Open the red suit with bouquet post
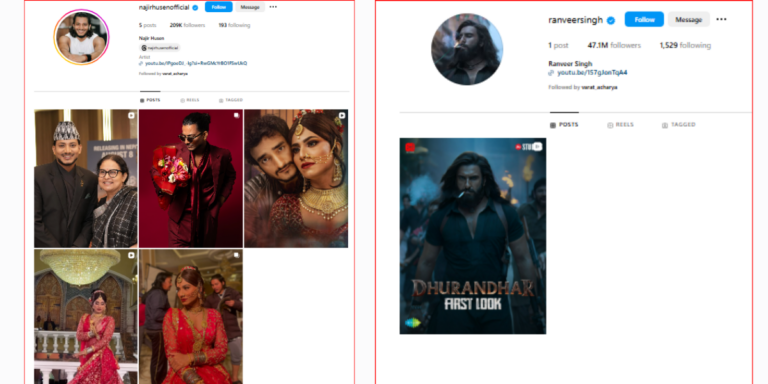 tap(191, 178)
